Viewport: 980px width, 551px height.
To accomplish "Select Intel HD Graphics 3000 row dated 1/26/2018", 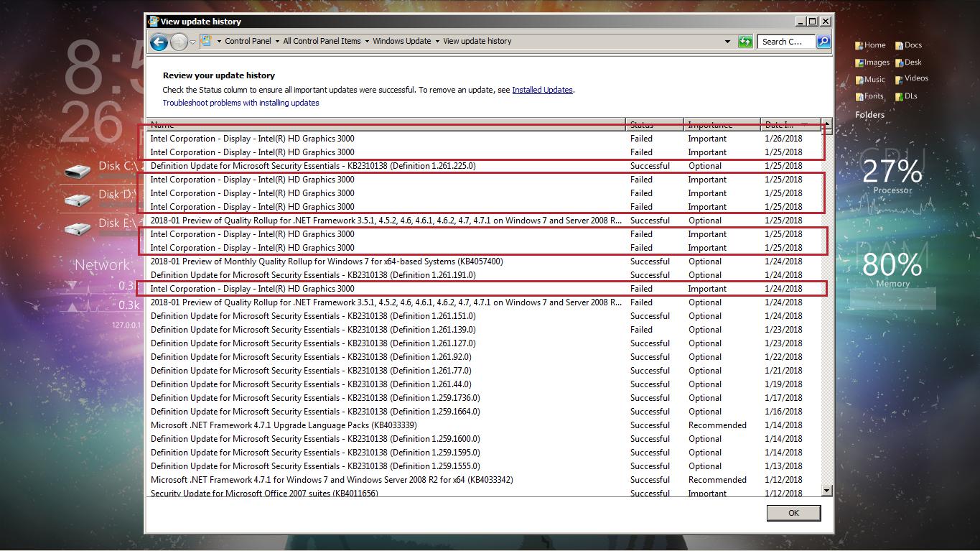I will pyautogui.click(x=484, y=139).
